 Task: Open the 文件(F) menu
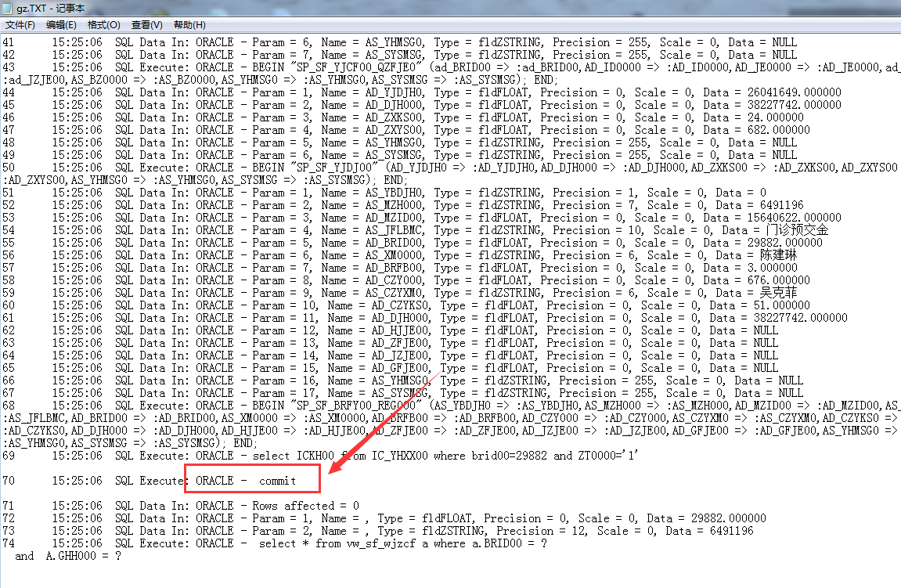(x=20, y=25)
